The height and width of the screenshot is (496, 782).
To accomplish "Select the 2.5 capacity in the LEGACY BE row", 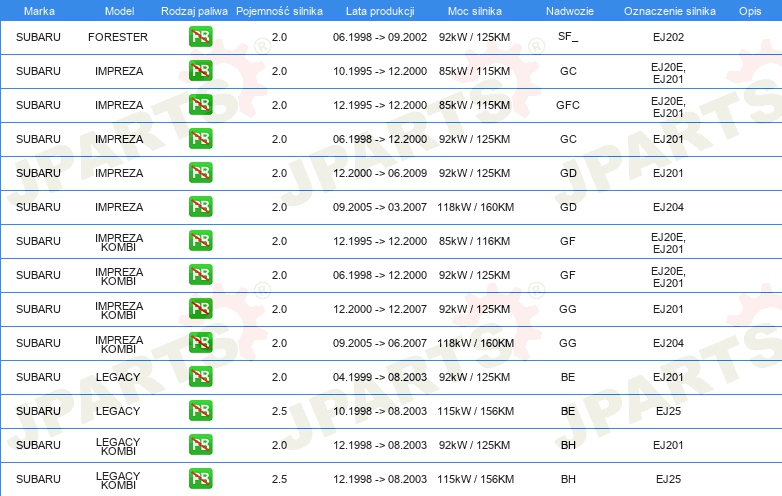I will click(279, 411).
